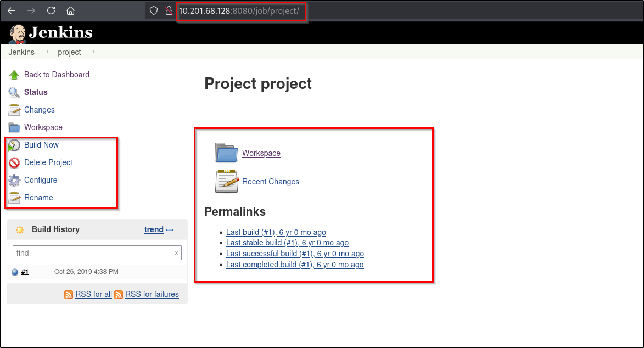Click the sun weather icon in Build History
644x348 pixels.
(20, 229)
